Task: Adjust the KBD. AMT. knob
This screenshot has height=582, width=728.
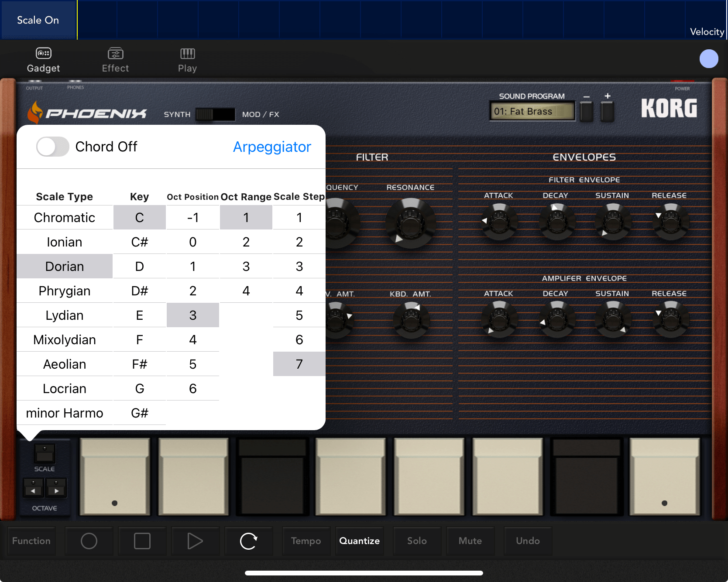Action: pos(411,321)
